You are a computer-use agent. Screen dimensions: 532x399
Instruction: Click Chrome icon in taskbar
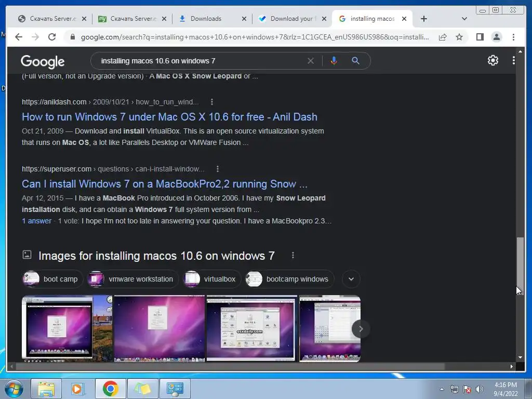coord(110,389)
